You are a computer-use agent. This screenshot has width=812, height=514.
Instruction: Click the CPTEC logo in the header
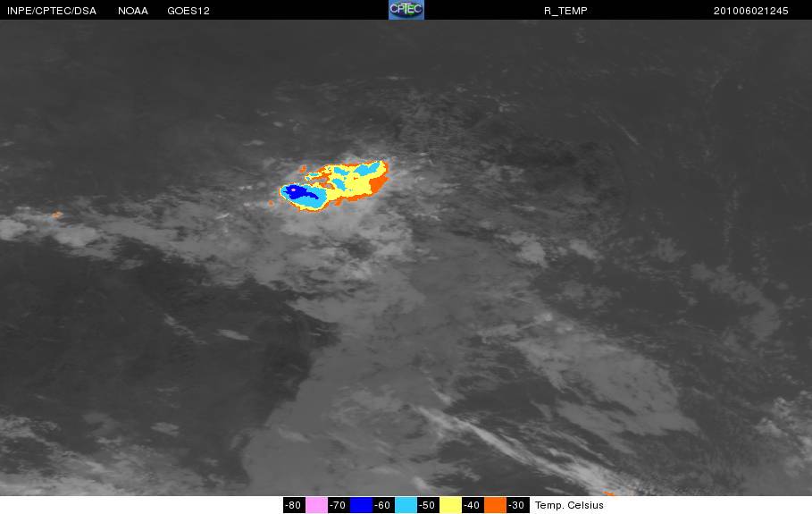406,10
